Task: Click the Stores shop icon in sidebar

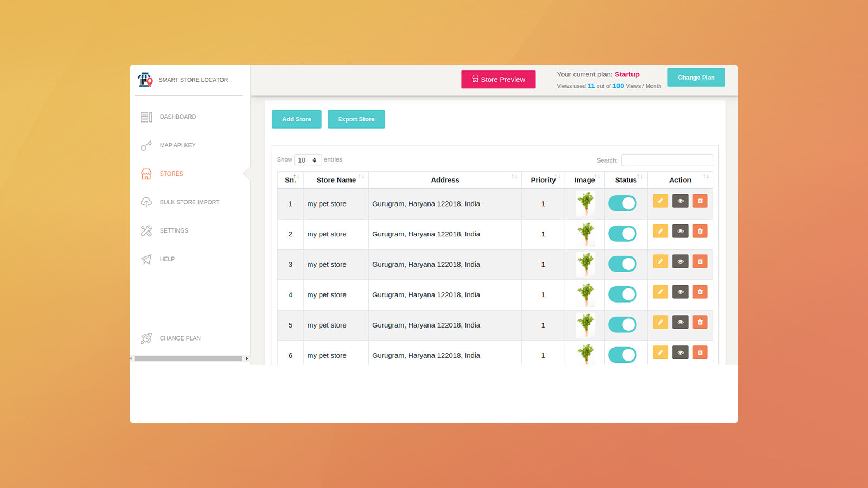Action: click(x=145, y=174)
